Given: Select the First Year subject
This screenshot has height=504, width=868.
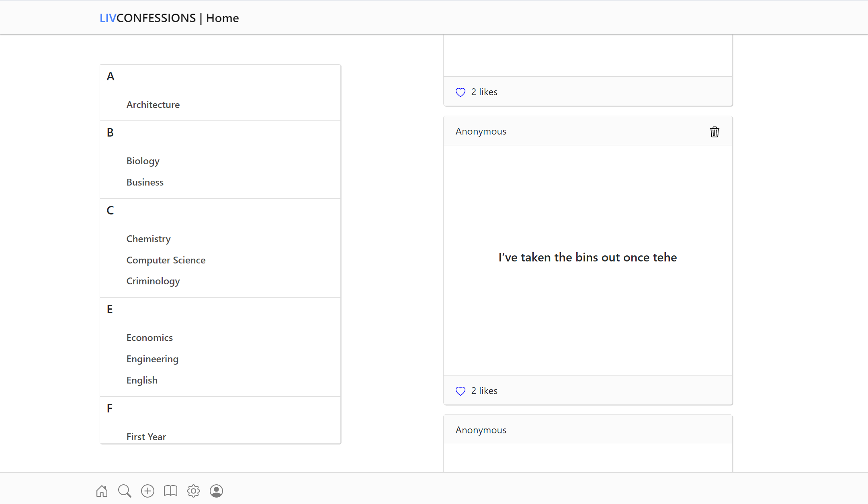Looking at the screenshot, I should [146, 437].
